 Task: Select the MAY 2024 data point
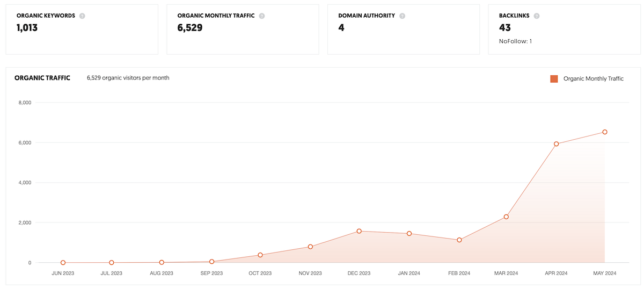pyautogui.click(x=605, y=132)
